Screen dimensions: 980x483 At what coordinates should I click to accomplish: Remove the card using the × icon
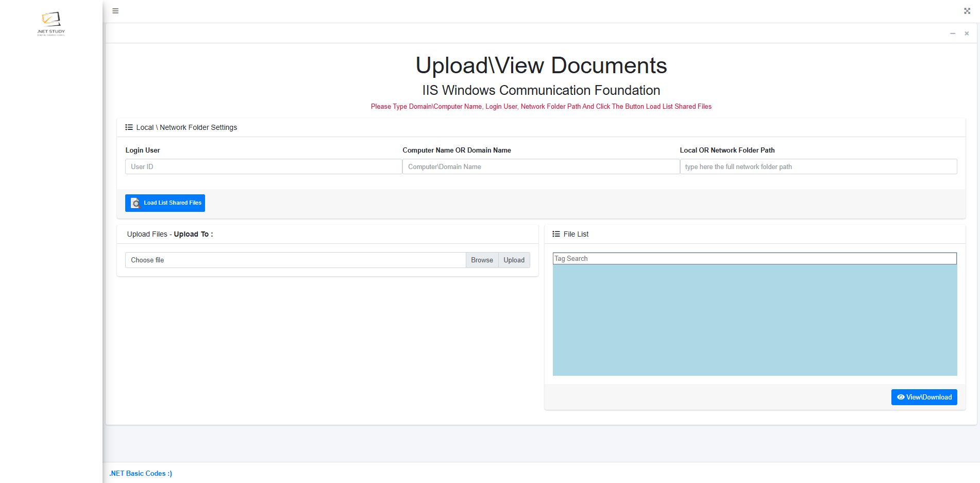coord(967,34)
